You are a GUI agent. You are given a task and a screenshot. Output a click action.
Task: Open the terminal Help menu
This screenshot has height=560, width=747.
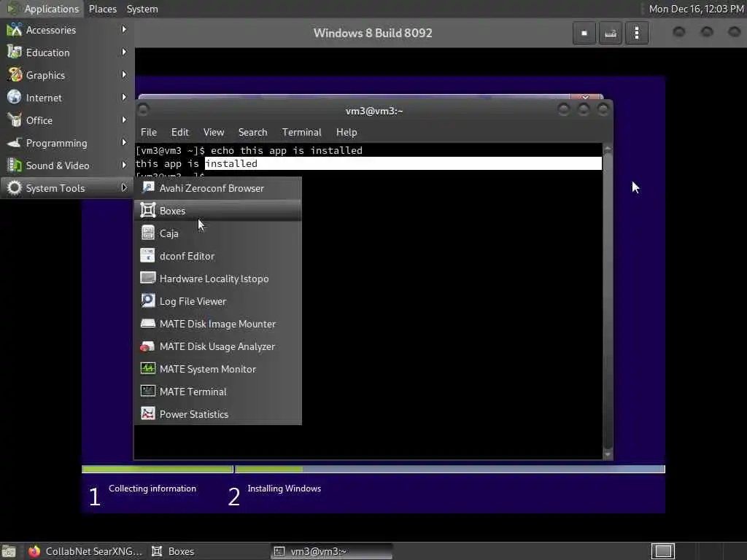pos(347,133)
